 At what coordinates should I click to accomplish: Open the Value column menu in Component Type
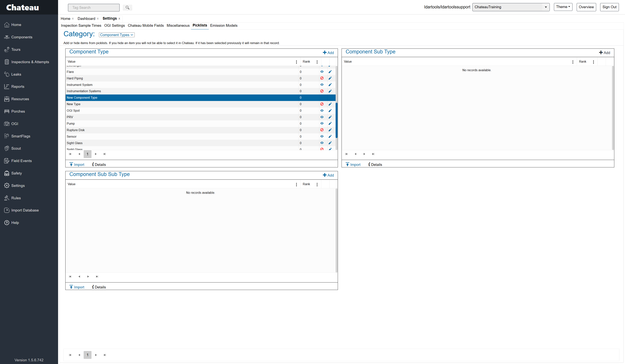(x=296, y=62)
